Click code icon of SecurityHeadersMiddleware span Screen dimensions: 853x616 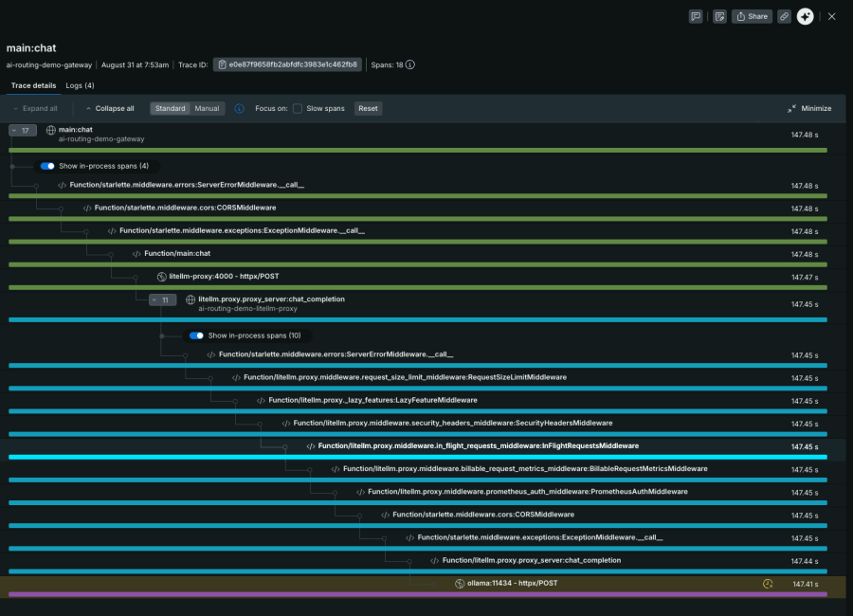[x=285, y=424]
